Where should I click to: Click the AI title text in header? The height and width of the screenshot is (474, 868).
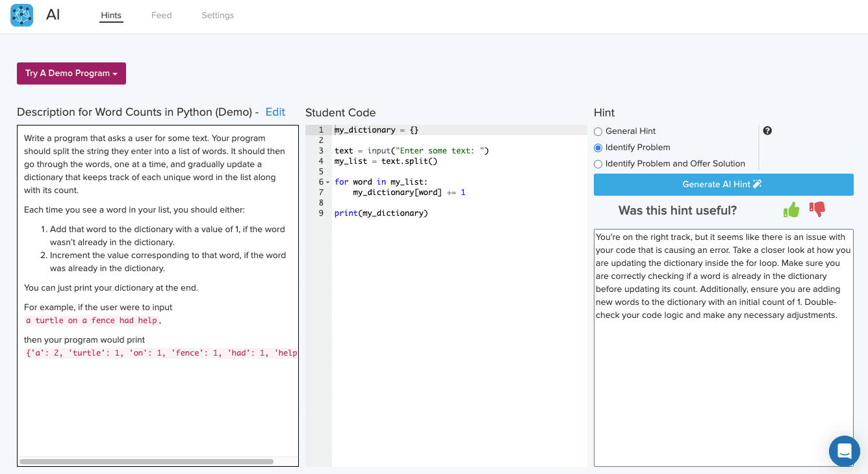coord(53,15)
